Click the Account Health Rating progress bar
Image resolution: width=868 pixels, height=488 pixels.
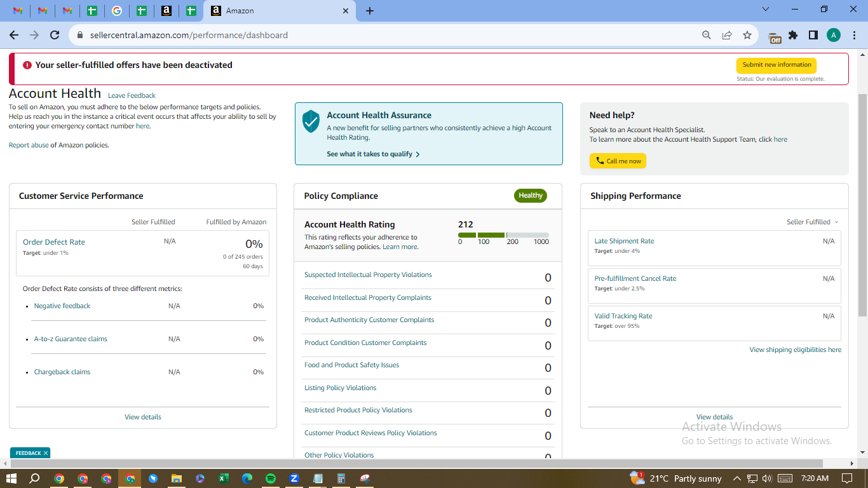click(x=503, y=235)
